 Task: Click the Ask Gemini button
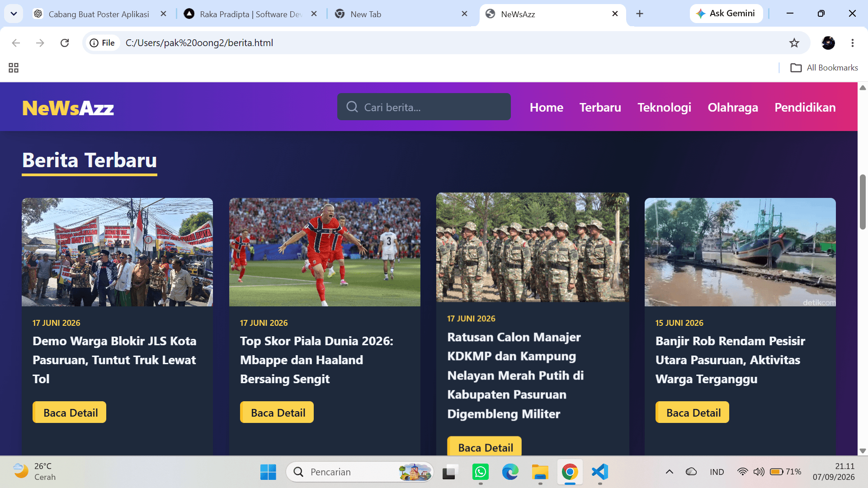[x=726, y=14]
